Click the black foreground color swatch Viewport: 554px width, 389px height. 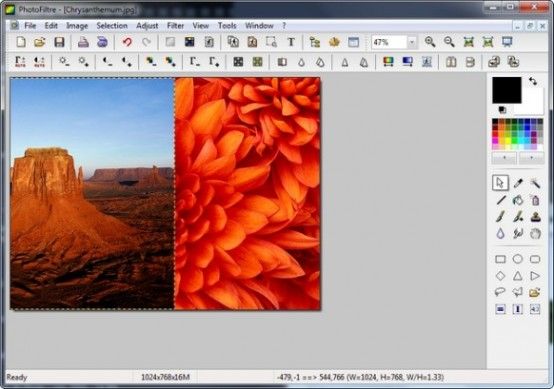507,90
